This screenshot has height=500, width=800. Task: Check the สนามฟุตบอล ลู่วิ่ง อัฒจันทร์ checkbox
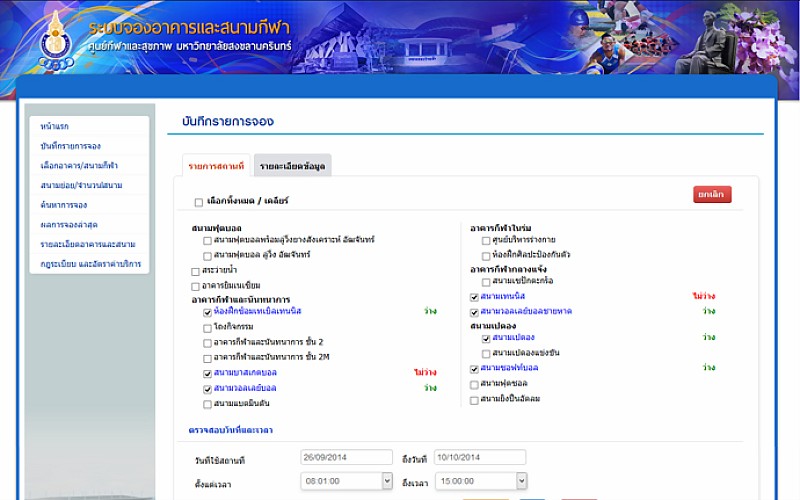(207, 256)
